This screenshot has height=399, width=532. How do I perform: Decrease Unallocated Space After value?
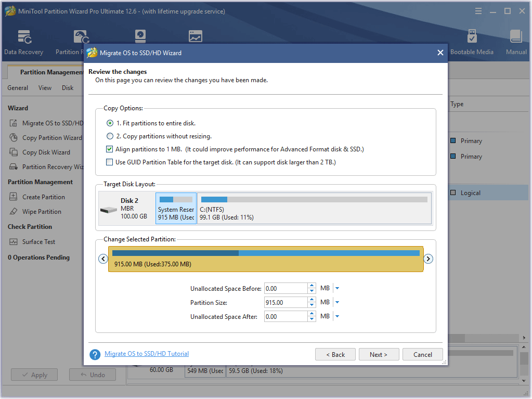tap(312, 319)
